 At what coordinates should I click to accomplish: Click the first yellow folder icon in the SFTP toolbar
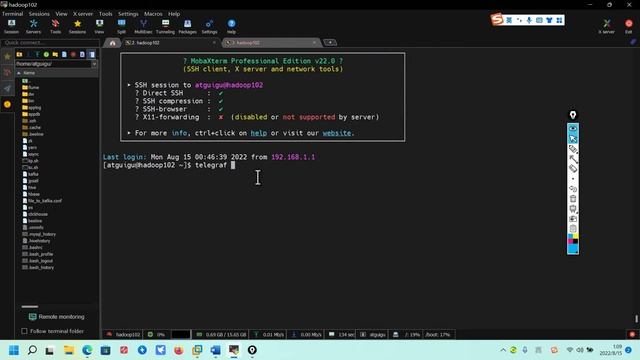point(19,54)
